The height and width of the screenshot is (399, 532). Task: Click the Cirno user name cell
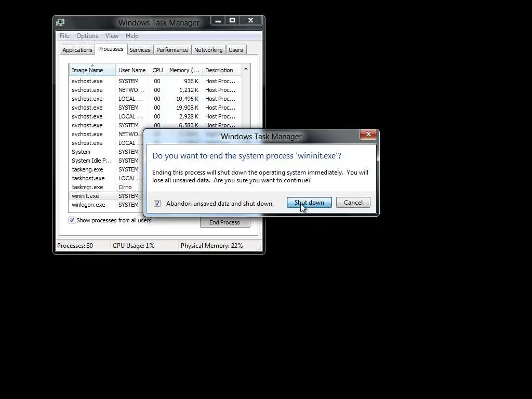pos(125,187)
